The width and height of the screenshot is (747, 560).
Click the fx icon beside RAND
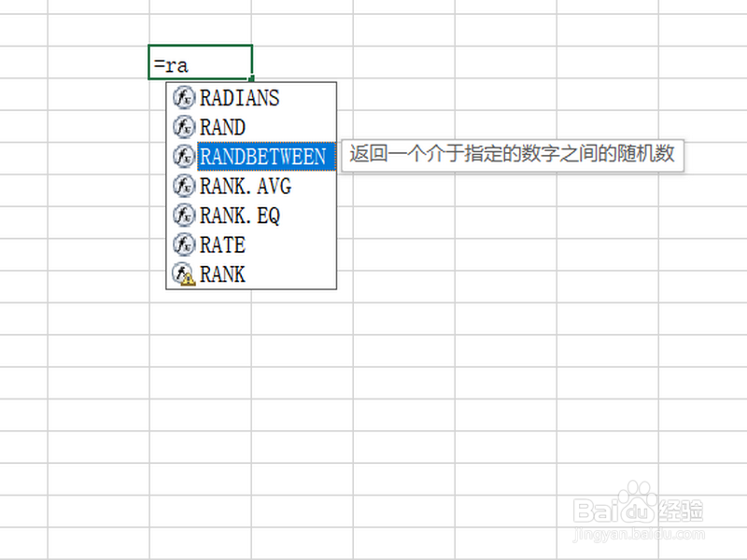pyautogui.click(x=184, y=127)
